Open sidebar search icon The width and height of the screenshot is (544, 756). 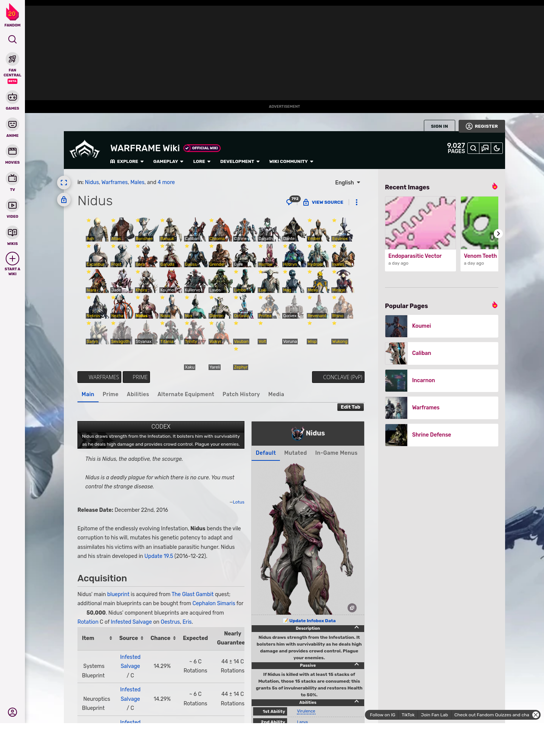pos(12,39)
